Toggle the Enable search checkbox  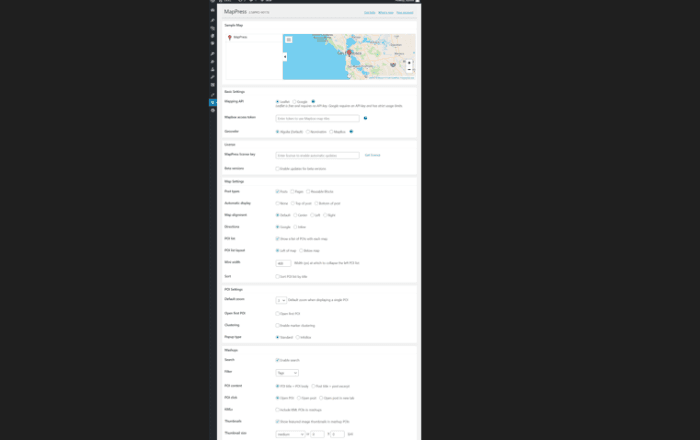point(277,360)
